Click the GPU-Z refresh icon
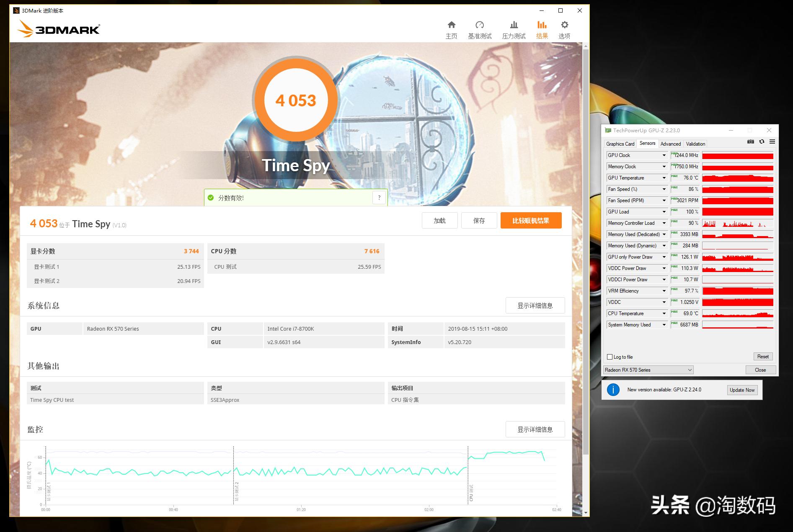 761,142
